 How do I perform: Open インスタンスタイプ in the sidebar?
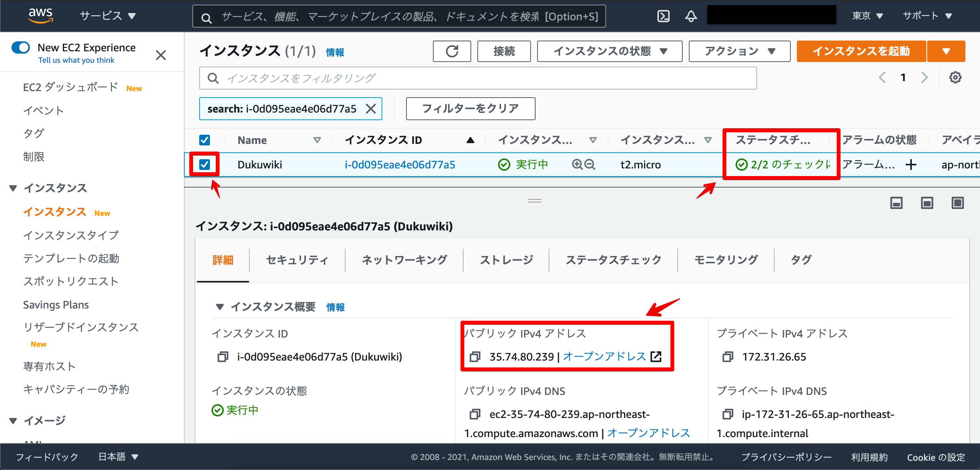71,235
